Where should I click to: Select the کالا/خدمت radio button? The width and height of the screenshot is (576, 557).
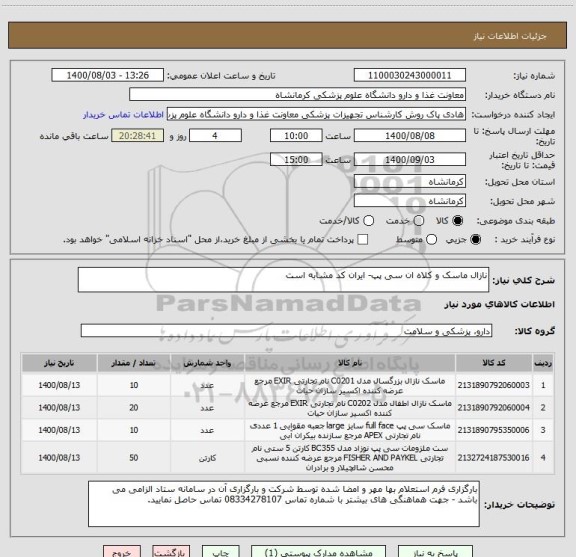point(368,221)
